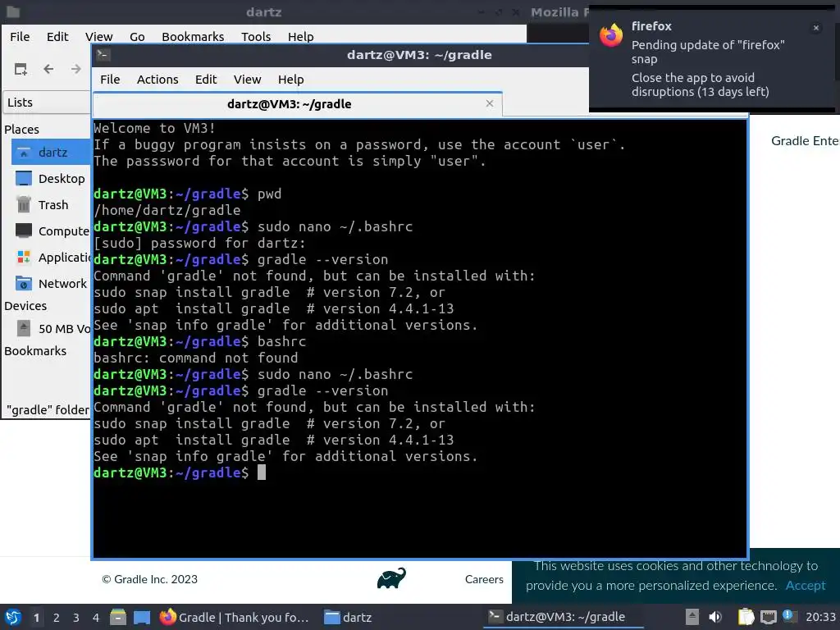Screen dimensions: 840x630
Task: Open the file manager Edit menu
Action: click(x=57, y=36)
